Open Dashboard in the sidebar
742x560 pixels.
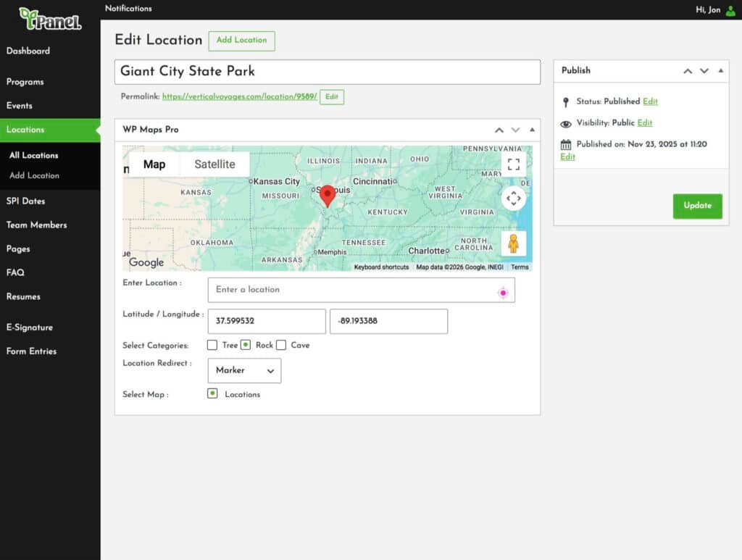pos(28,51)
